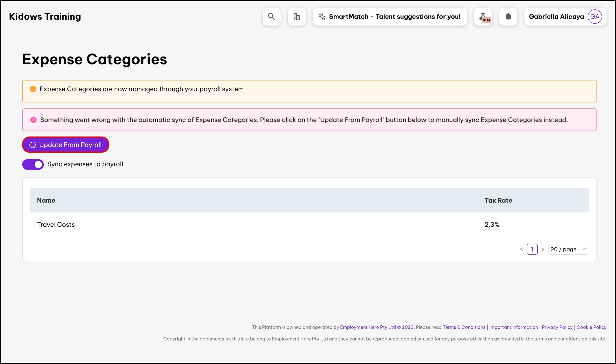Image resolution: width=616 pixels, height=364 pixels.
Task: Click the notifications bell icon
Action: tap(508, 16)
